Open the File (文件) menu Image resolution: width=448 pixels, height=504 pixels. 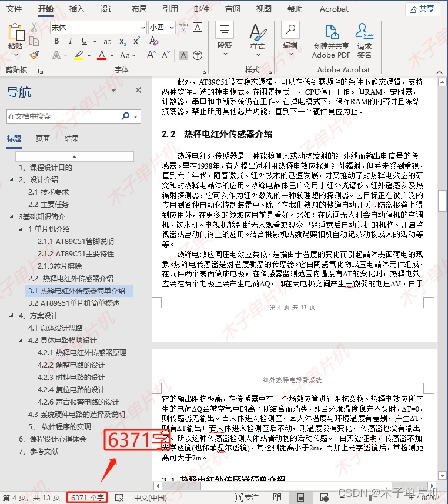click(14, 9)
